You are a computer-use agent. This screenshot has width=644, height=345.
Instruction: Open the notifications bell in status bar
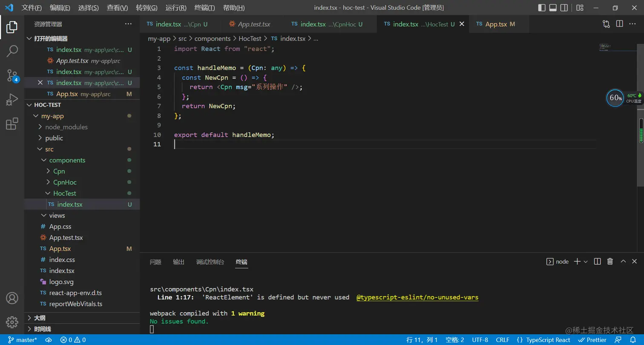pos(633,340)
